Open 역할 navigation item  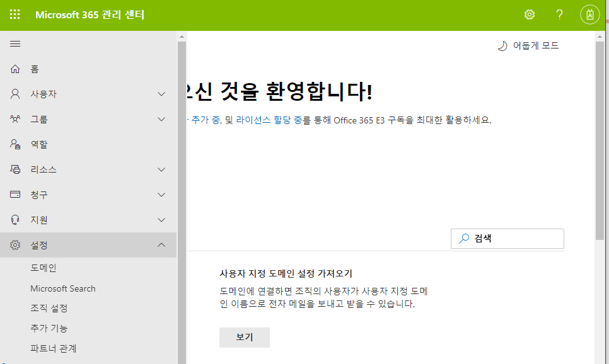88,144
